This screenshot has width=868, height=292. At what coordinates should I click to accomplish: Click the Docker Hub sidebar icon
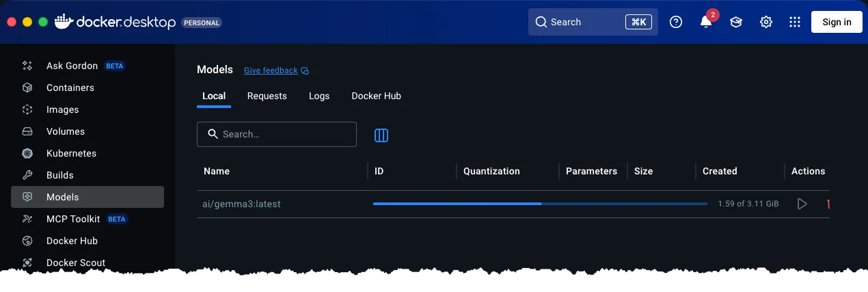click(x=27, y=241)
